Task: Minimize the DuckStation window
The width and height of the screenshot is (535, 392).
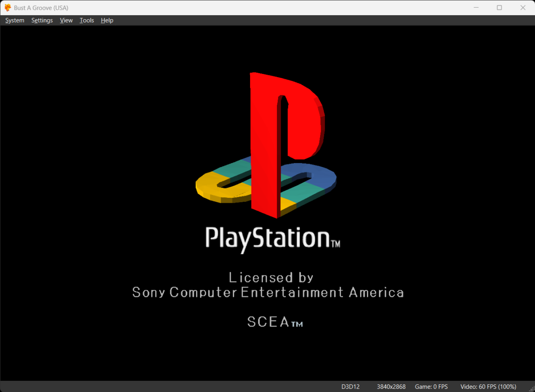Action: 476,8
